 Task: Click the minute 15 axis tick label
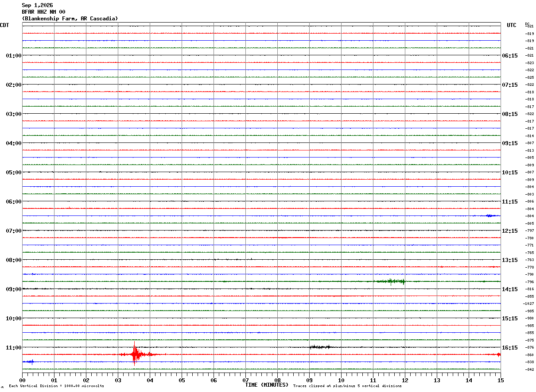click(x=501, y=380)
